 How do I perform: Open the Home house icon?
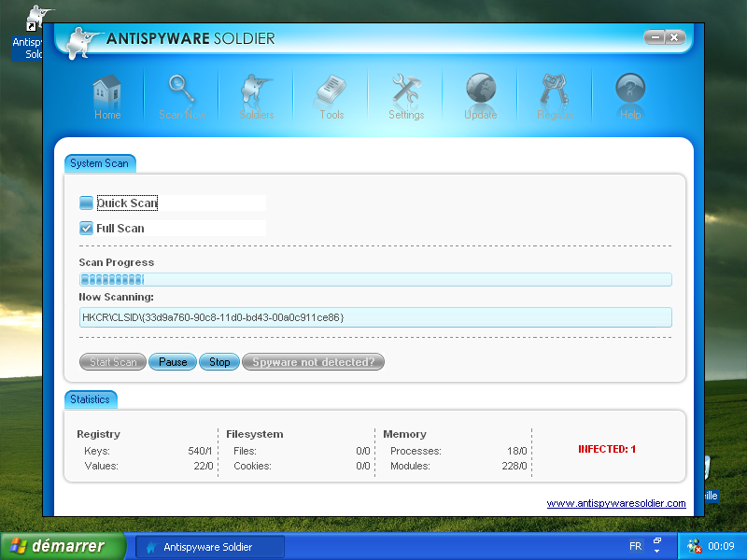107,91
